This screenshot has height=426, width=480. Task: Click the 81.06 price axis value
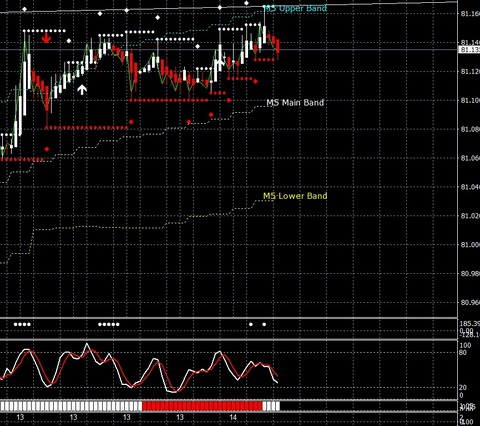click(470, 158)
